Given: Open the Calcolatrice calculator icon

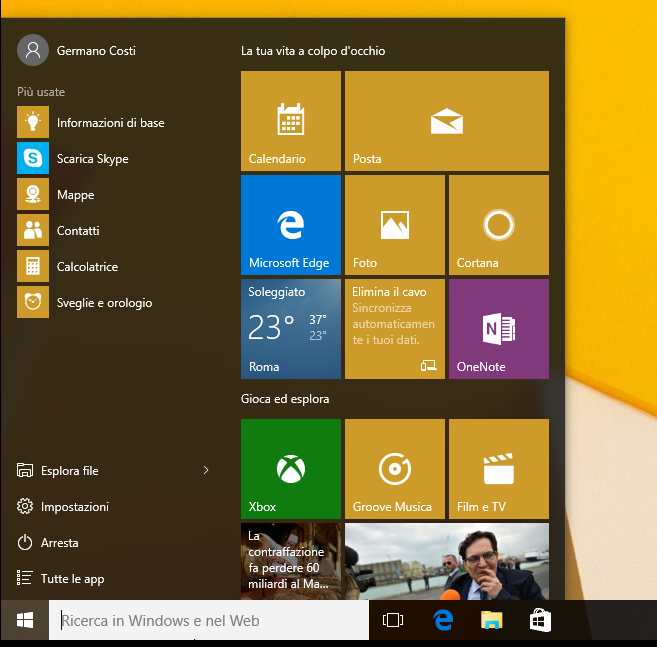Looking at the screenshot, I should (33, 266).
